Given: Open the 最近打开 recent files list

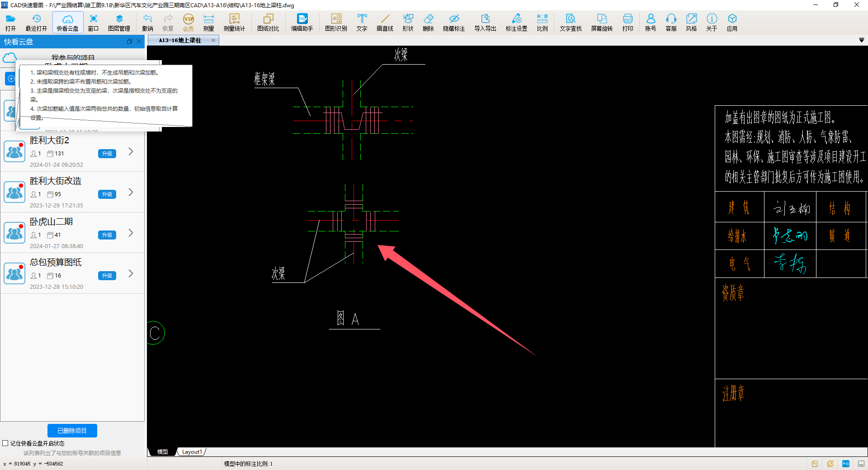Looking at the screenshot, I should (36, 23).
